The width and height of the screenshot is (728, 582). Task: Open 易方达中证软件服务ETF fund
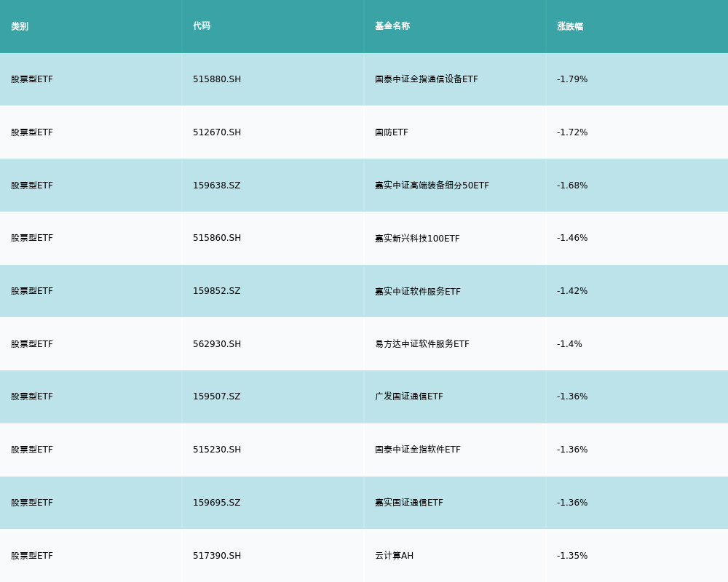(422, 344)
